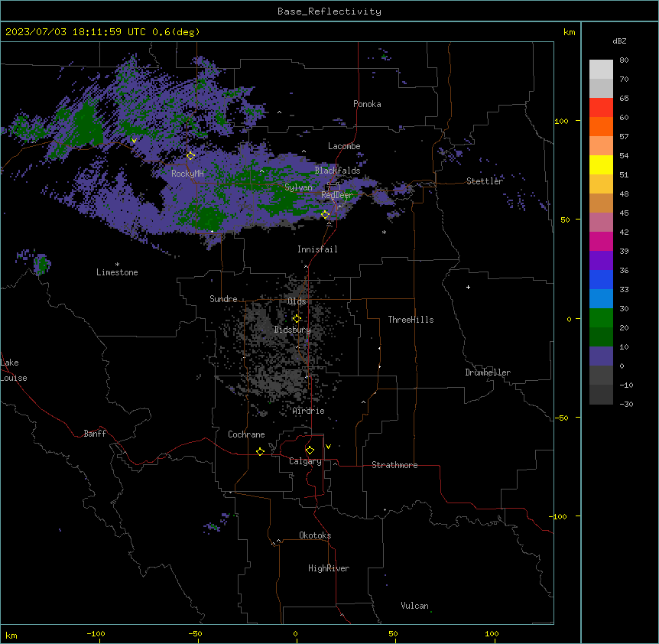Click the Ponoka city label

(367, 104)
